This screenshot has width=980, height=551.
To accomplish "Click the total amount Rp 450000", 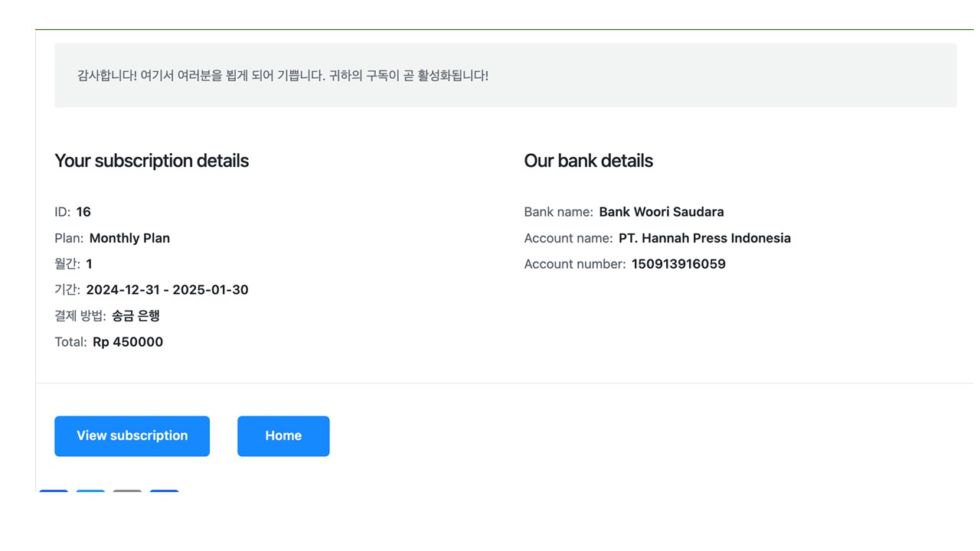I will [x=128, y=342].
